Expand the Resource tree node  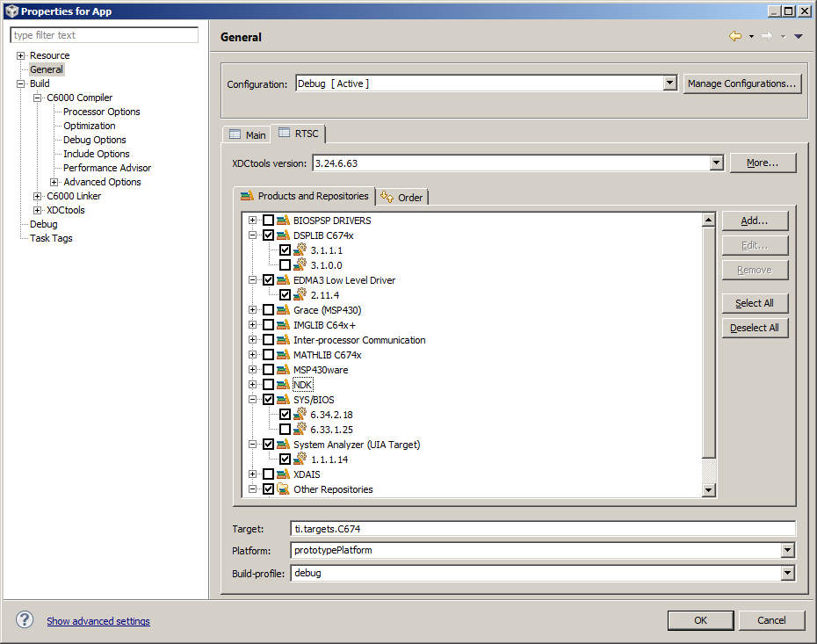point(20,55)
